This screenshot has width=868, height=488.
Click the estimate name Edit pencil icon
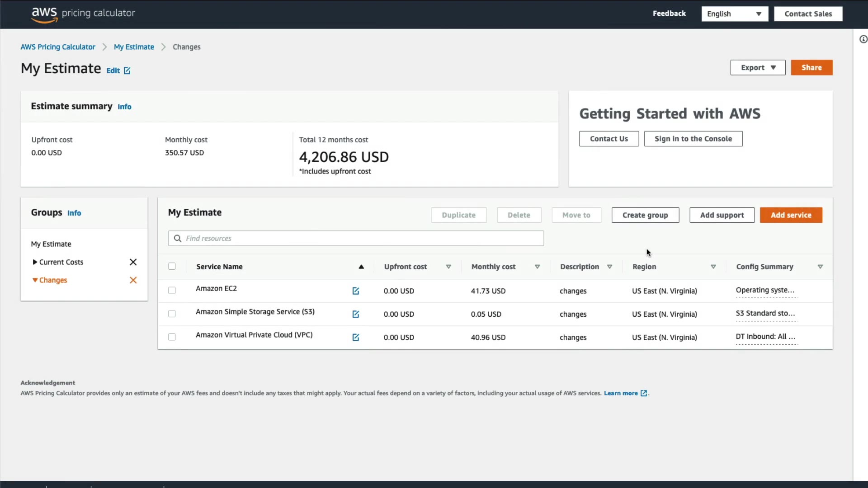tap(127, 70)
